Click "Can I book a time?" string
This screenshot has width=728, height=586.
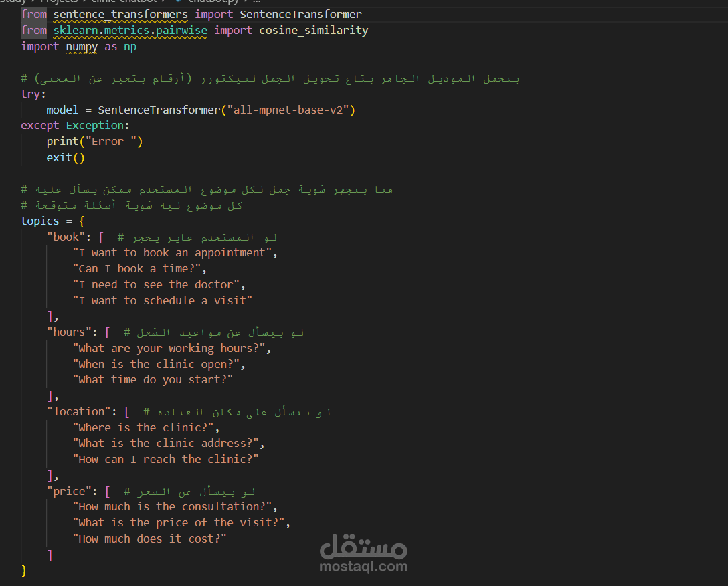[136, 269]
